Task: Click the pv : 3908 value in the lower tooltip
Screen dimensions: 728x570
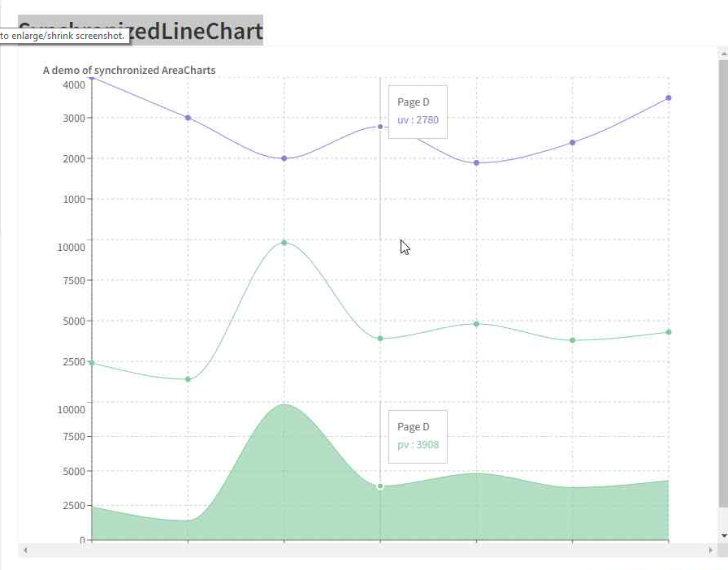Action: click(x=418, y=445)
